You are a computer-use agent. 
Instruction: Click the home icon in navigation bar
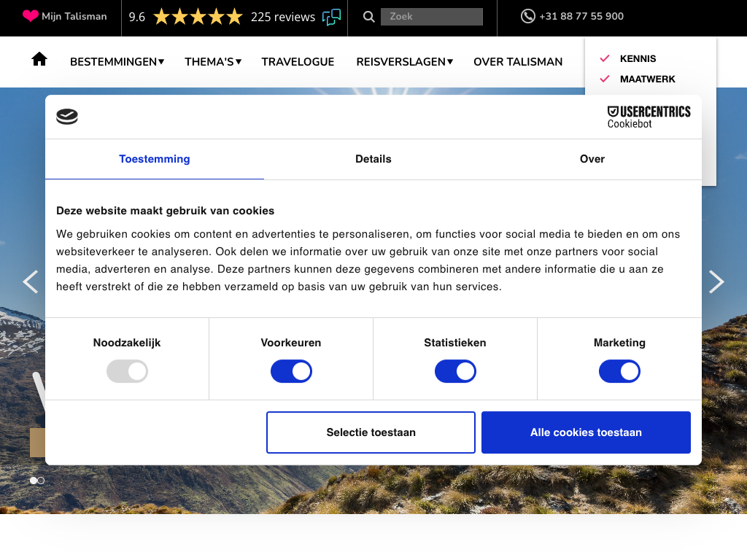(x=39, y=59)
